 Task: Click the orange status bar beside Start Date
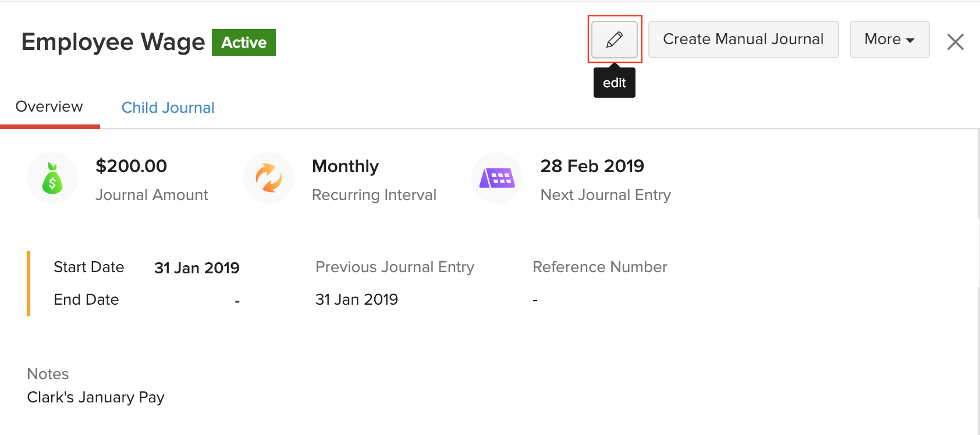coord(29,283)
